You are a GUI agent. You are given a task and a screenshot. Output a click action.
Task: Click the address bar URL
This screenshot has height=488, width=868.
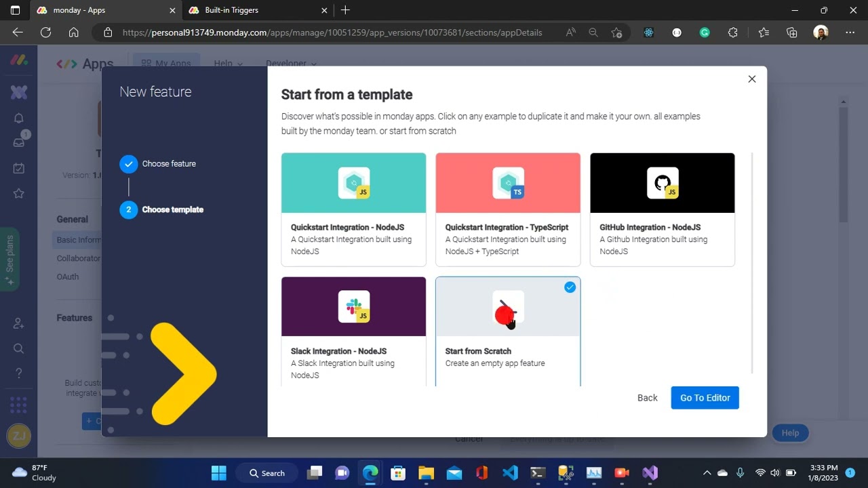332,33
